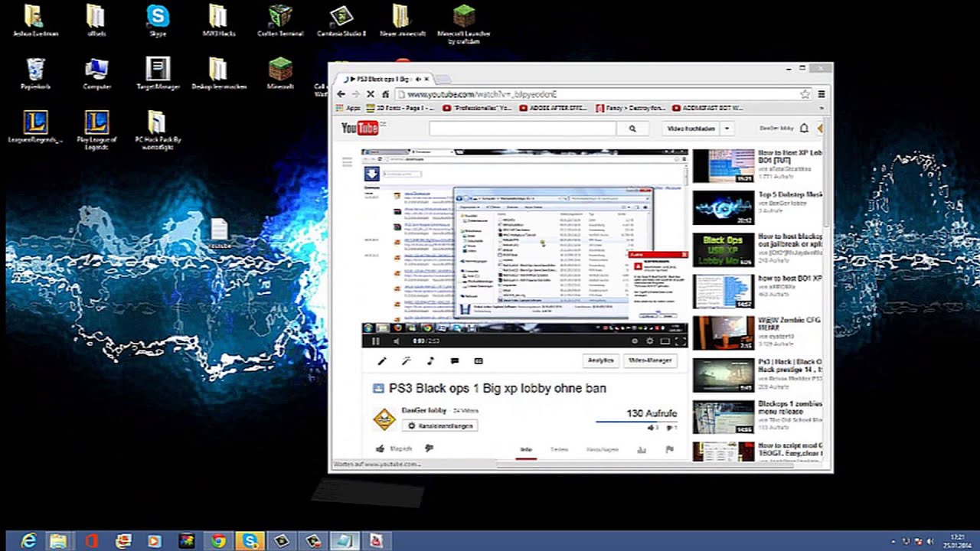Click the YouTube search magnifier button
This screenshot has height=551, width=980.
[632, 129]
